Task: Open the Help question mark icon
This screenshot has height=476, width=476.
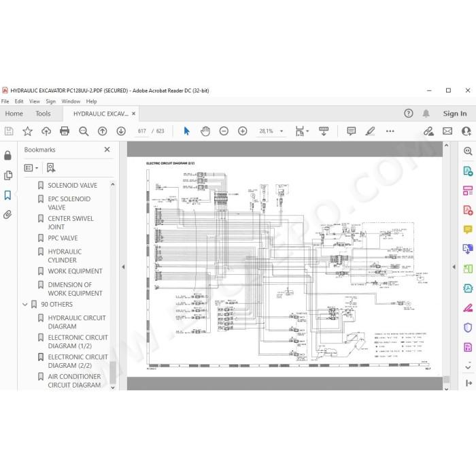Action: coord(408,114)
